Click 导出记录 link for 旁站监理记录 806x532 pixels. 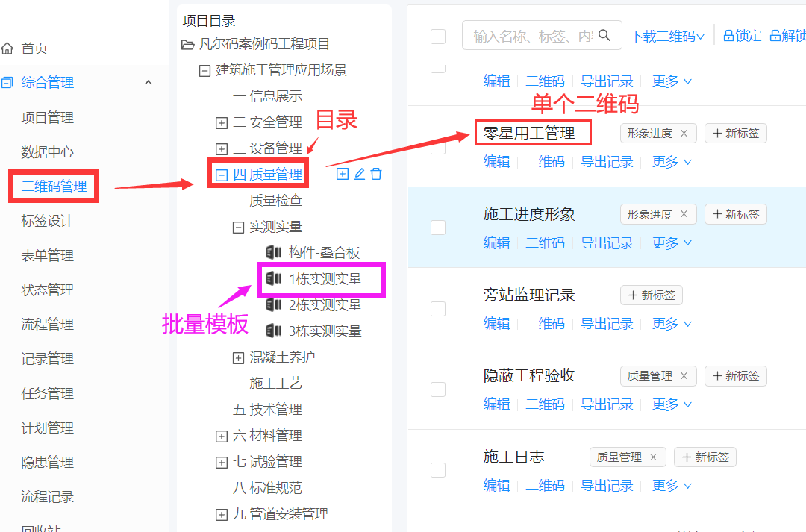tap(607, 323)
